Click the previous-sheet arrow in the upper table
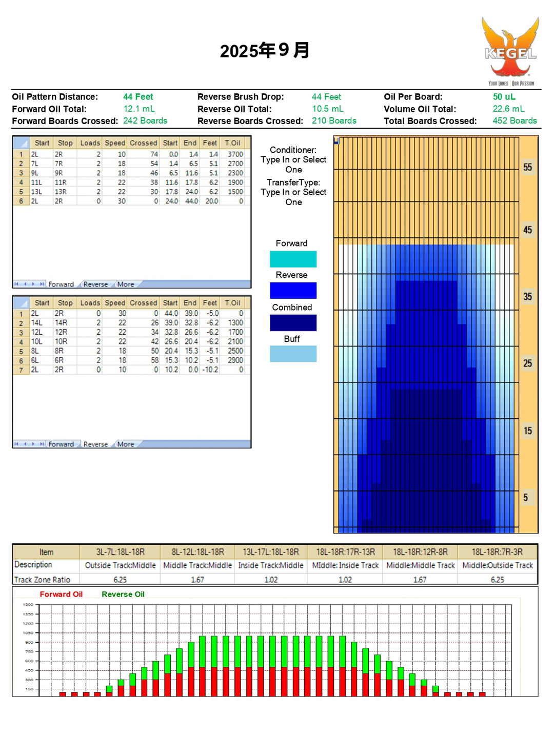The width and height of the screenshot is (554, 756). (x=25, y=284)
